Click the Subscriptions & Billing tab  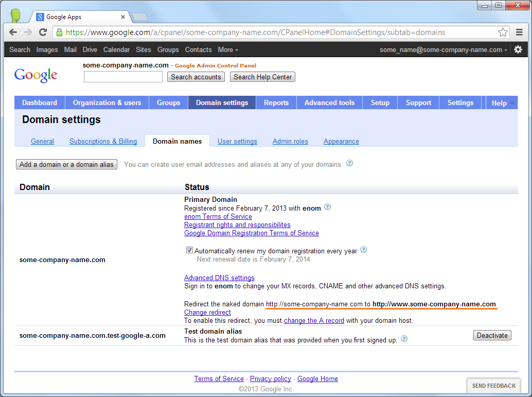[103, 141]
